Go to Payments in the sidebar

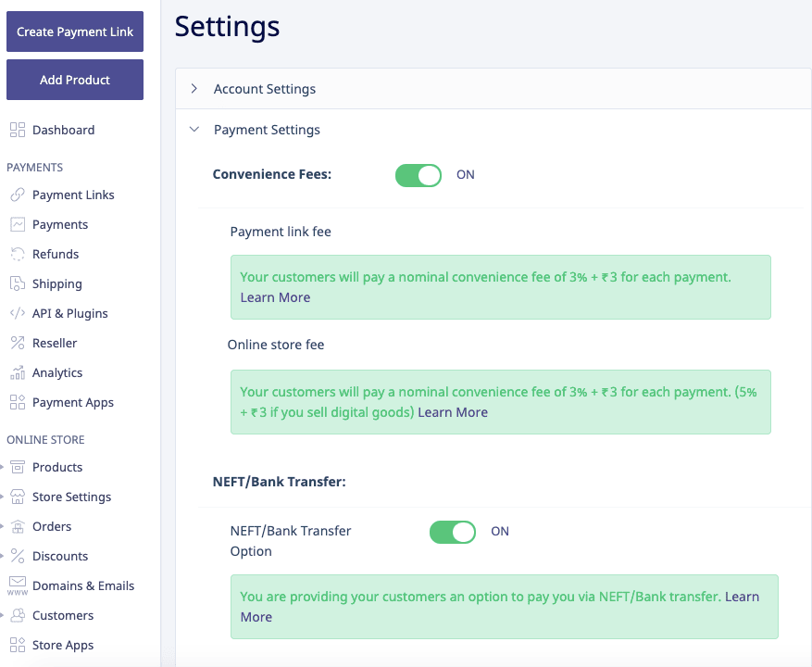[60, 224]
